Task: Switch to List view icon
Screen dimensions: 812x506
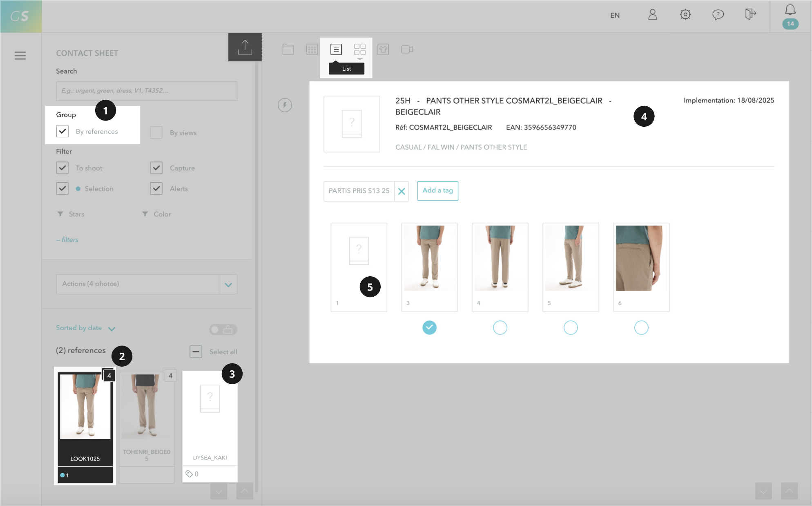Action: [x=336, y=49]
